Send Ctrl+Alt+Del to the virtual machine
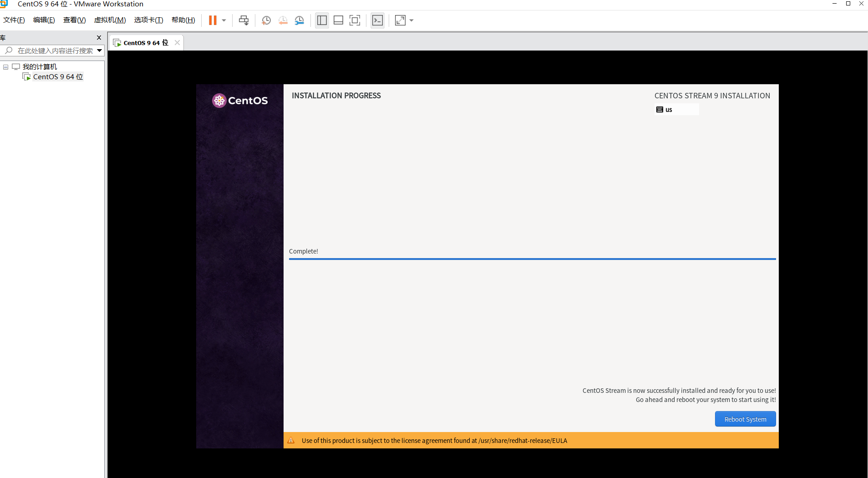 pos(244,20)
